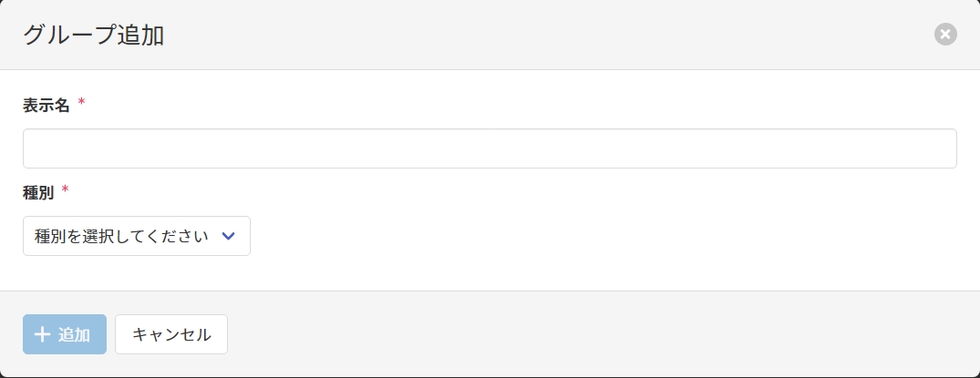Viewport: 980px width, 378px height.
Task: Click the empty footer area right of キャンセル
Action: (593, 334)
